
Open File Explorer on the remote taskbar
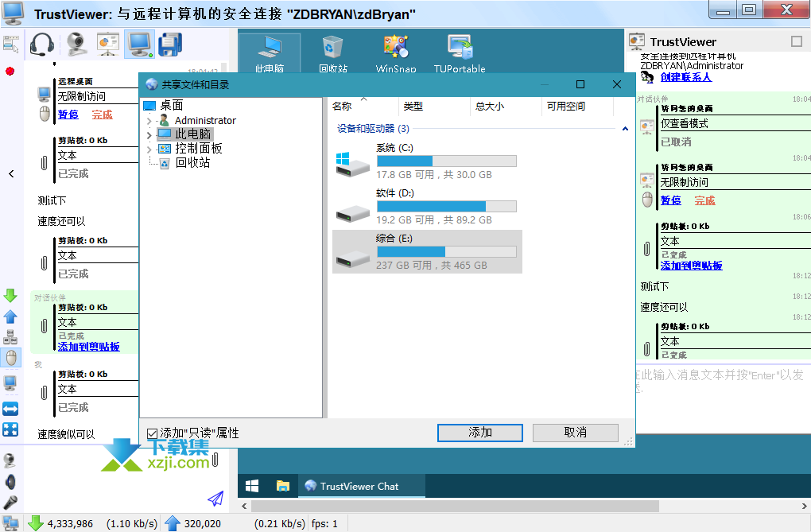click(x=282, y=486)
